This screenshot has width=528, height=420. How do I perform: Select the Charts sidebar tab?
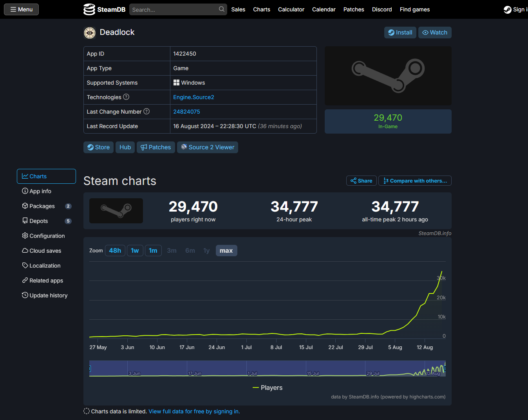click(46, 176)
